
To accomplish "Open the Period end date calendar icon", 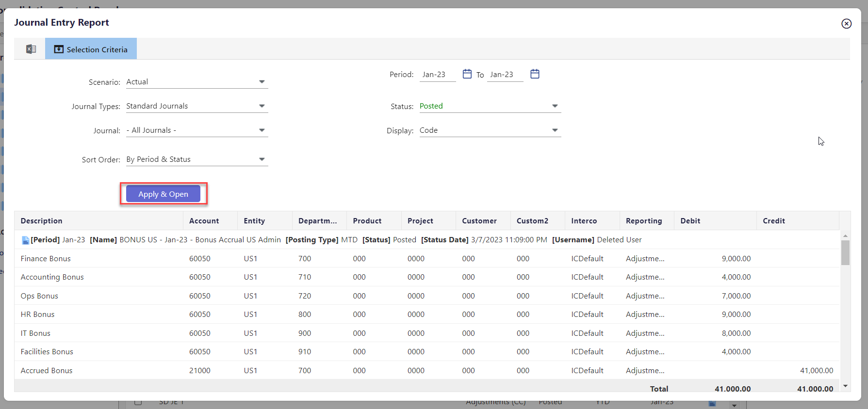I will pyautogui.click(x=535, y=74).
